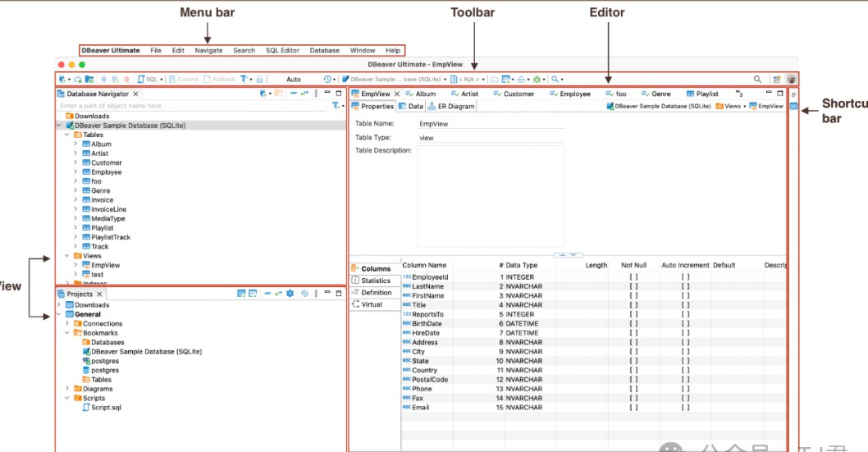Click the Table Description text area
The height and width of the screenshot is (452, 868).
491,196
